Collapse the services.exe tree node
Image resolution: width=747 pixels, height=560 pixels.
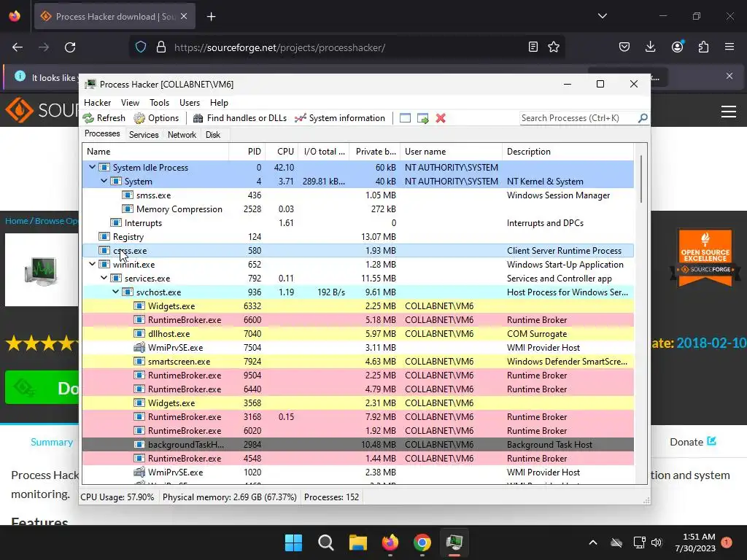click(104, 278)
